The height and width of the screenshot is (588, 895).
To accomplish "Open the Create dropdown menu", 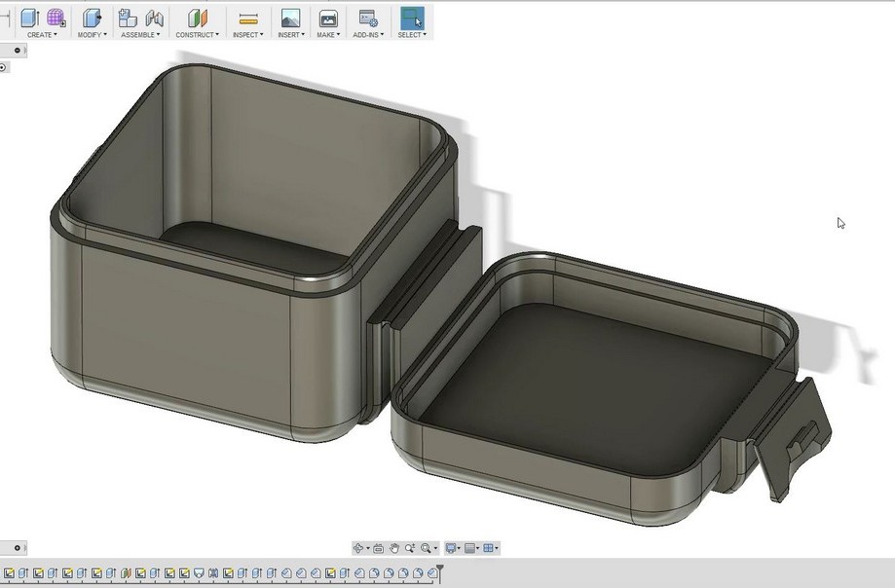I will tap(42, 34).
